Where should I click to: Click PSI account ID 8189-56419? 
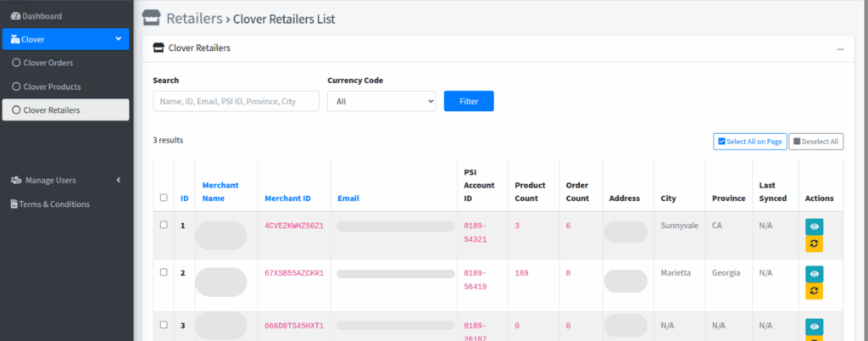coord(475,280)
